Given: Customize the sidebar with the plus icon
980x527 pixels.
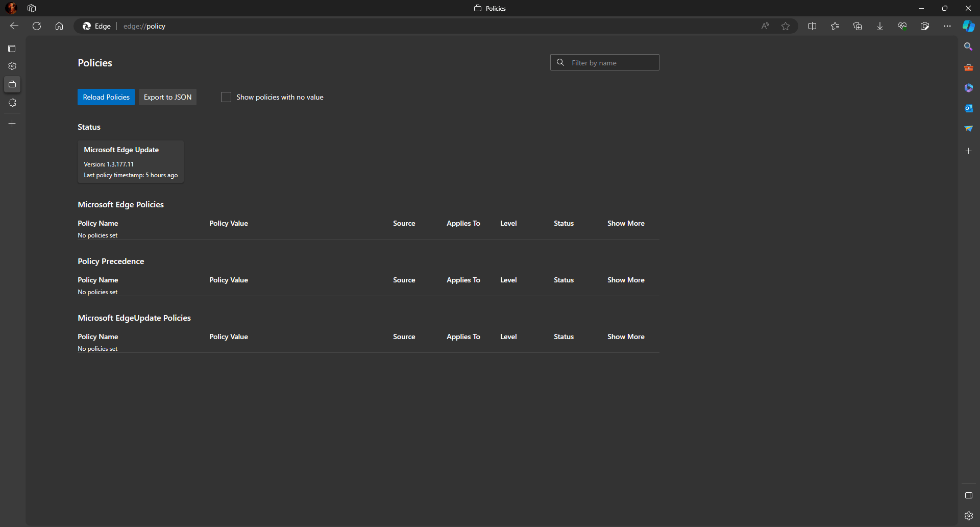Looking at the screenshot, I should (968, 151).
